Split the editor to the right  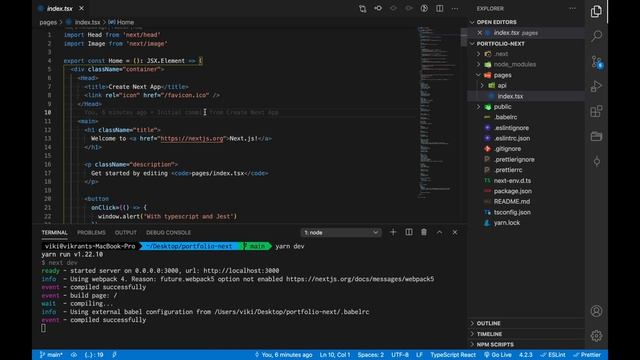coord(440,8)
